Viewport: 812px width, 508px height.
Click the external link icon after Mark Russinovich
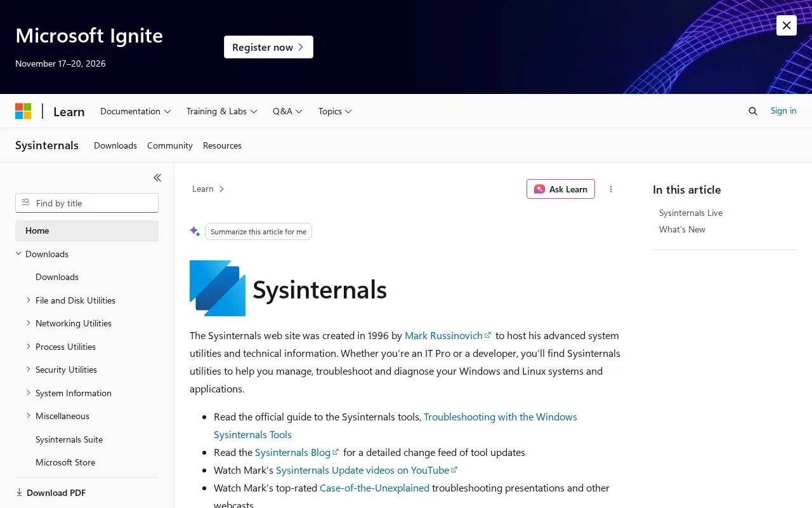488,335
